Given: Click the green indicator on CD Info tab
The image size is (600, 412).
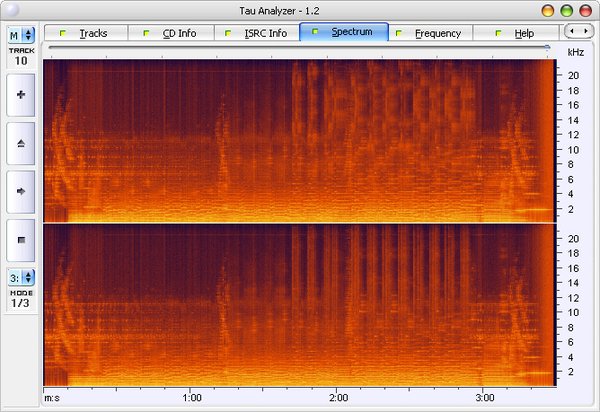Looking at the screenshot, I should pyautogui.click(x=146, y=33).
